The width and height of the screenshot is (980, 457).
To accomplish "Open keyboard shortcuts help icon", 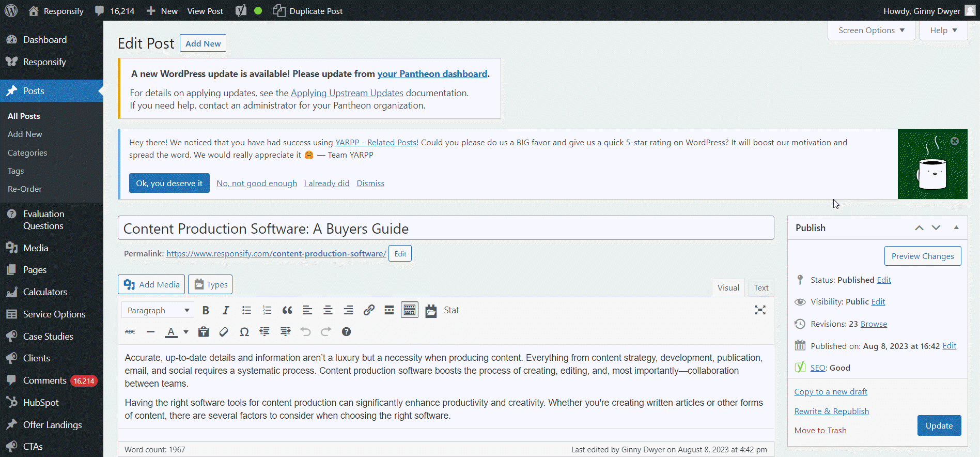I will 346,332.
